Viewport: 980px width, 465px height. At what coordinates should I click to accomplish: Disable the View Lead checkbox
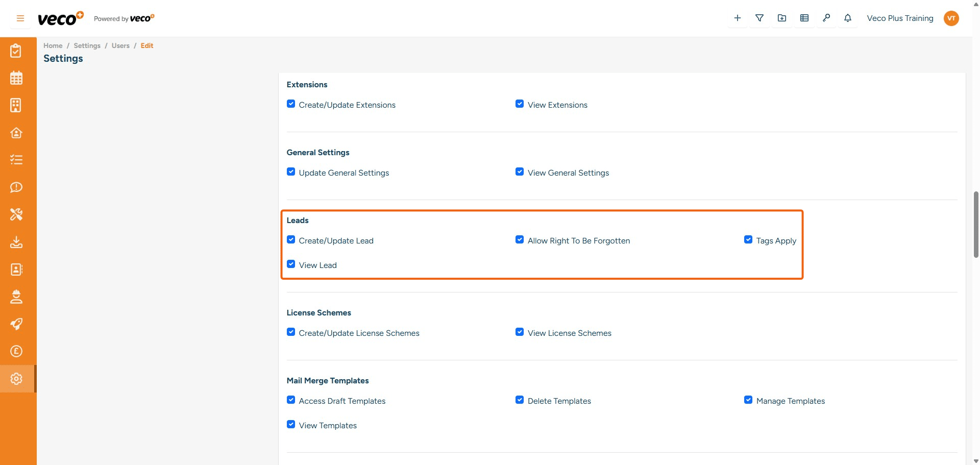(x=291, y=263)
